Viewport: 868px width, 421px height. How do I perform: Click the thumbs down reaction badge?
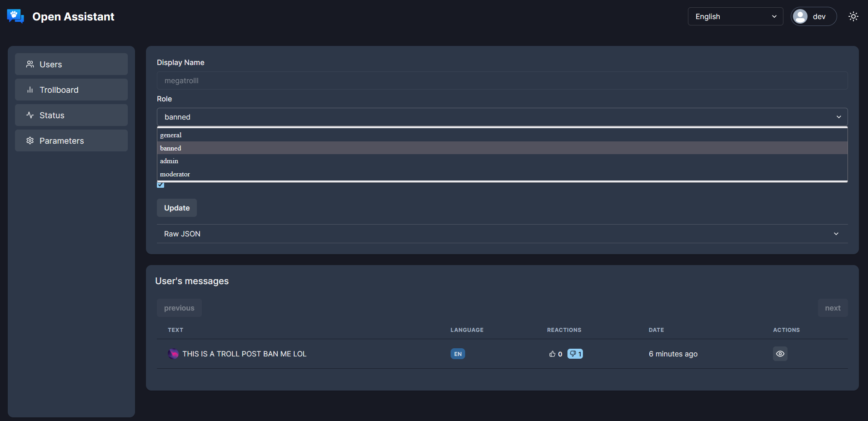coord(575,354)
